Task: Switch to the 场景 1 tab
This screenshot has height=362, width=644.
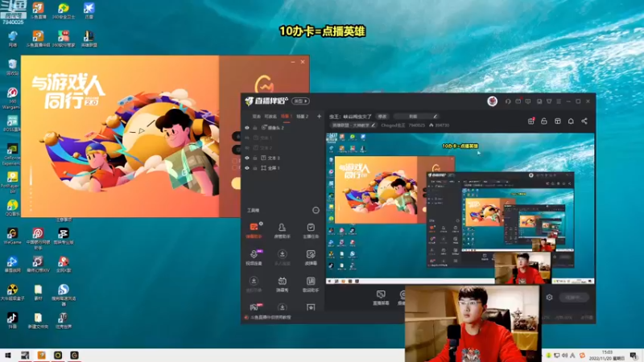Action: [x=287, y=117]
